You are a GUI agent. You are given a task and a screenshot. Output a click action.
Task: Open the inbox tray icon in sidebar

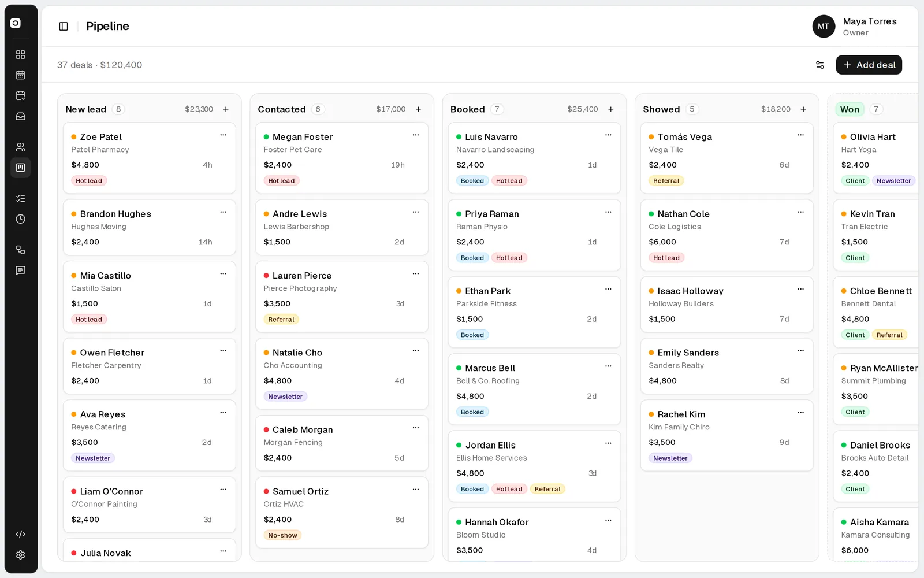click(21, 116)
